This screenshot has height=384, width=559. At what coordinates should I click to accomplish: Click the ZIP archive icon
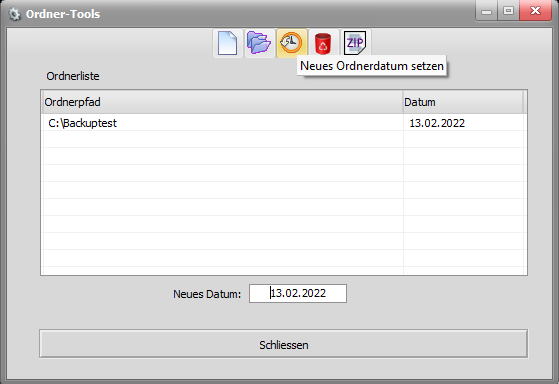tap(355, 43)
